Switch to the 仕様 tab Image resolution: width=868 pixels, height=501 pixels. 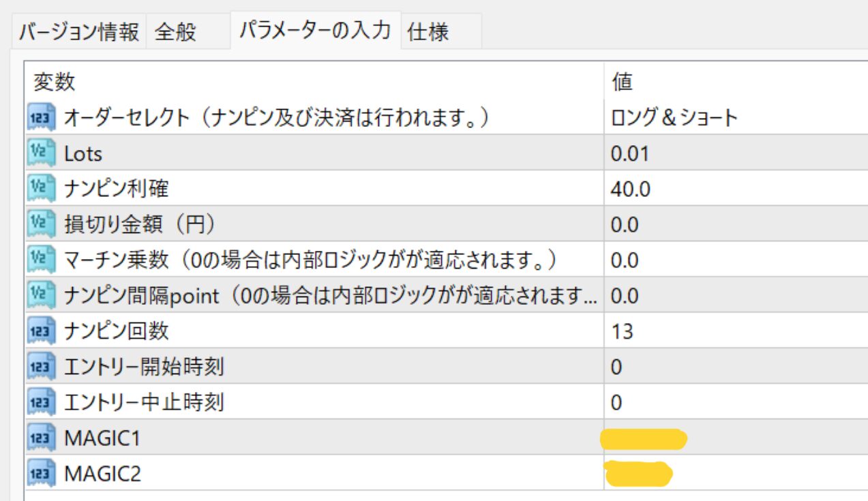(428, 32)
